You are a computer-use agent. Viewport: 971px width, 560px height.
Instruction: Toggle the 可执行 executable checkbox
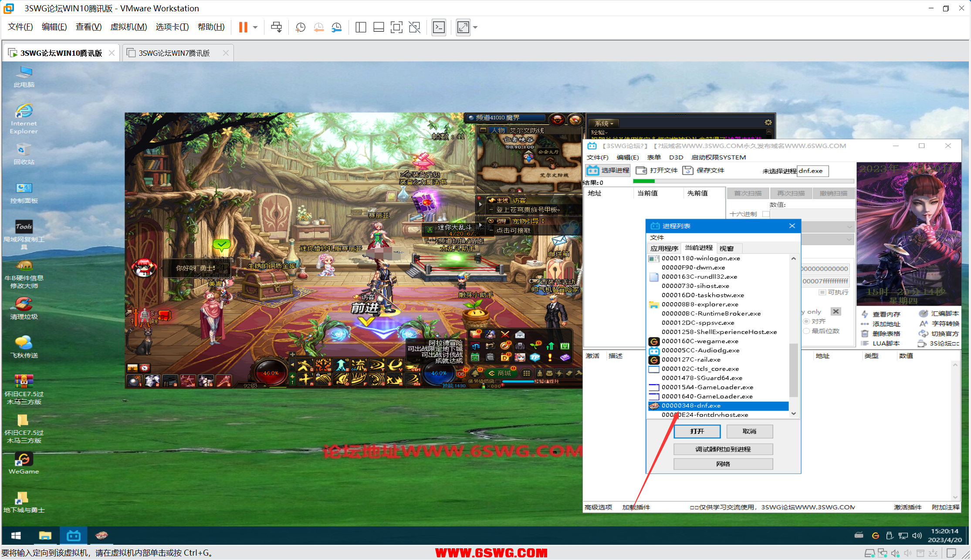click(822, 292)
